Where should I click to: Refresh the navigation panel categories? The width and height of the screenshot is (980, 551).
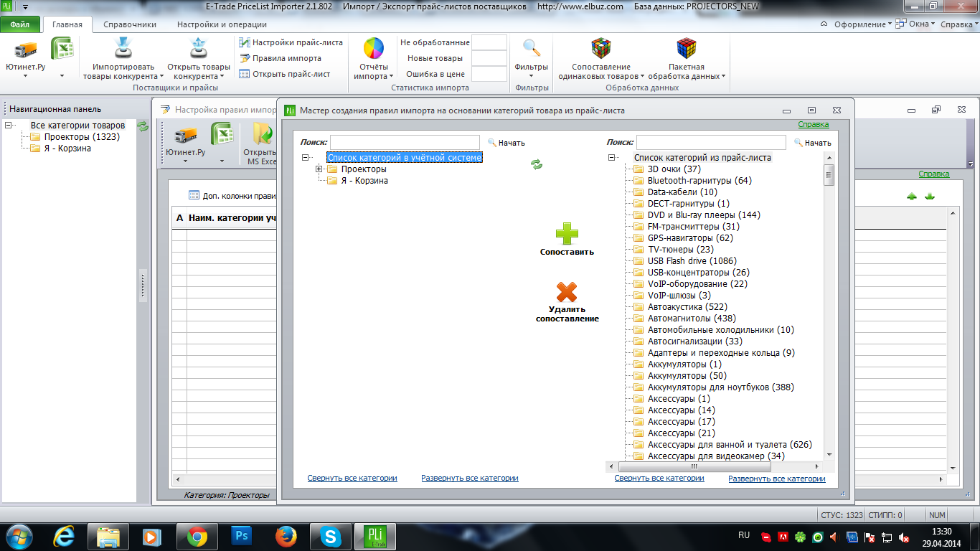coord(143,126)
